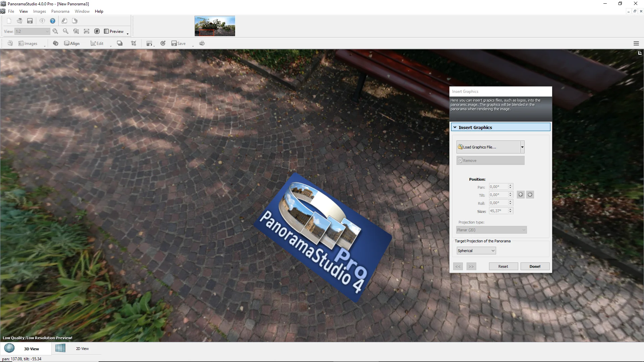Toggle the Preview checkbox
This screenshot has height=362, width=644.
[x=106, y=31]
